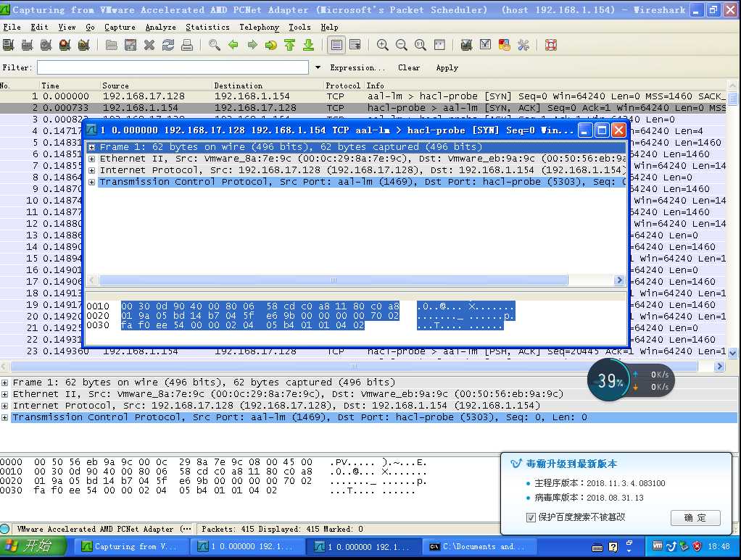This screenshot has height=560, width=741.
Task: Zoom out the packet text
Action: [402, 45]
